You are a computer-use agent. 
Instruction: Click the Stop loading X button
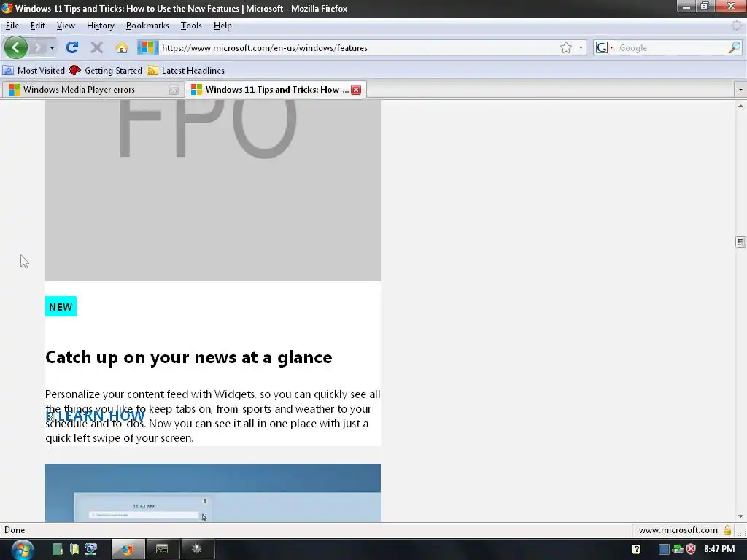[x=97, y=47]
